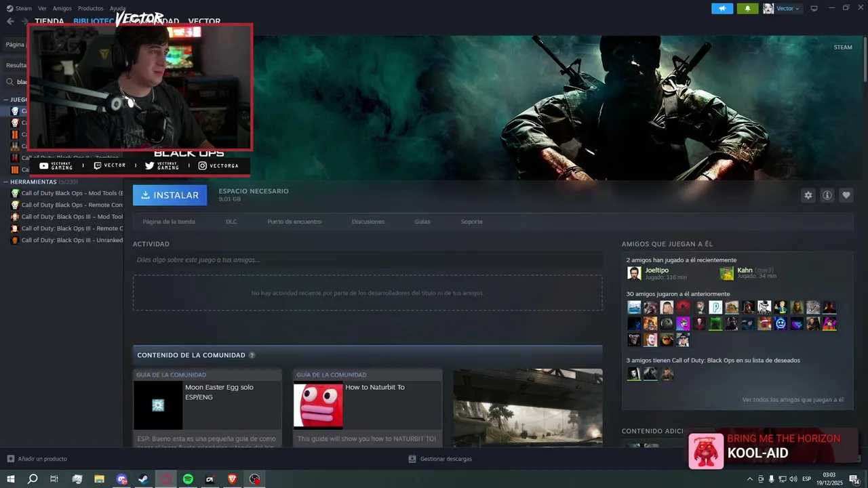Open File Explorer from the taskbar
The height and width of the screenshot is (488, 868).
tap(99, 479)
